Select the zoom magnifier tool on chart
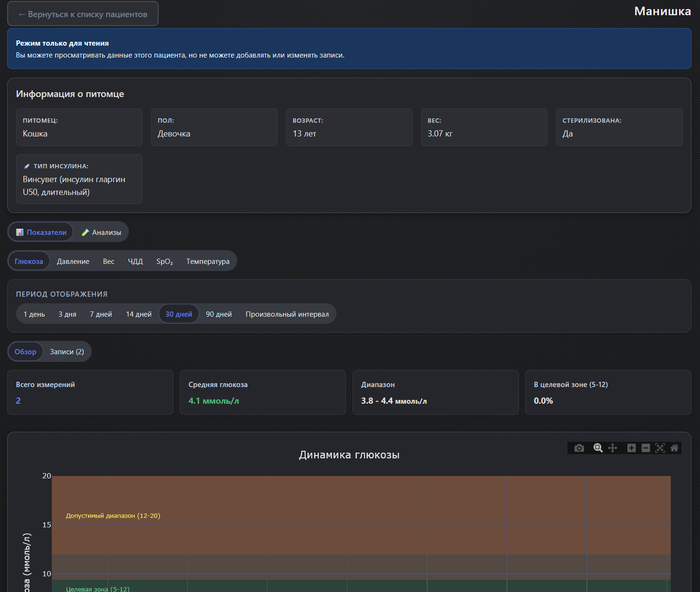Screen dimensions: 700x592 coord(598,448)
